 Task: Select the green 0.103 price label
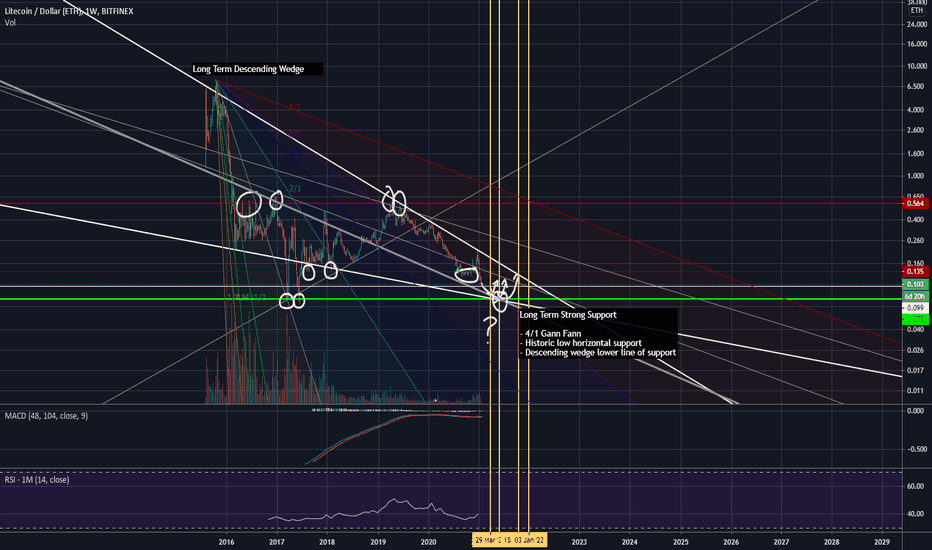915,284
